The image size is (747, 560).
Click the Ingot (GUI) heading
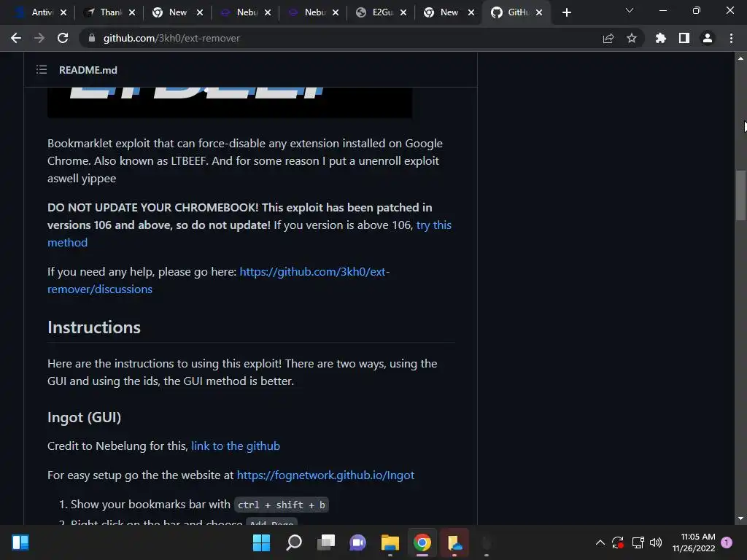[x=84, y=417]
